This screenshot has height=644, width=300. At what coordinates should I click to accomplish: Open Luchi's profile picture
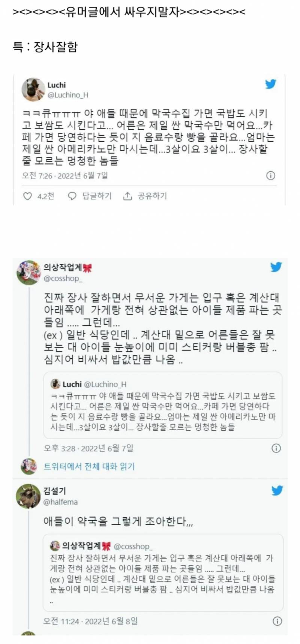(33, 90)
